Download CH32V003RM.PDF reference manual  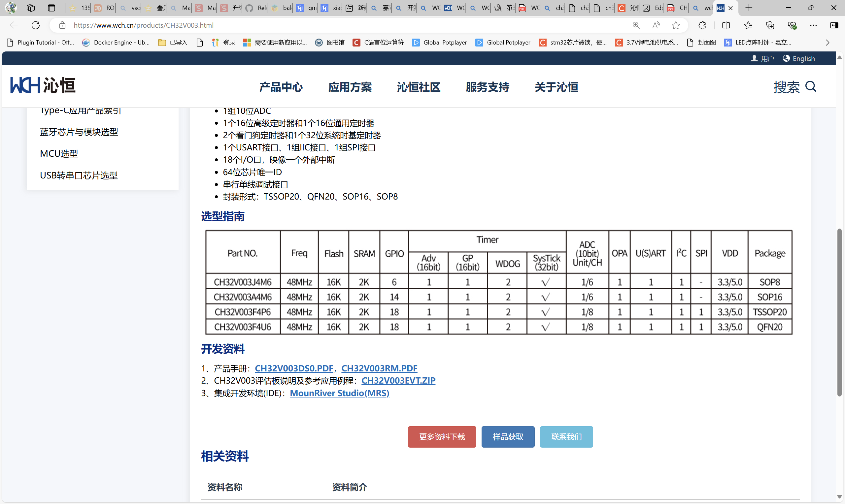pos(379,368)
